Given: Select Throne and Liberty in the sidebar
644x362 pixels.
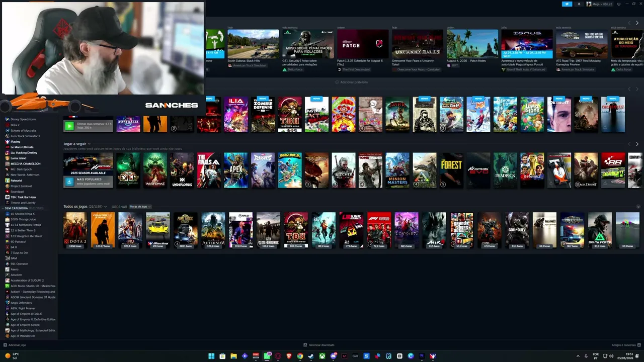Looking at the screenshot, I should click(23, 203).
